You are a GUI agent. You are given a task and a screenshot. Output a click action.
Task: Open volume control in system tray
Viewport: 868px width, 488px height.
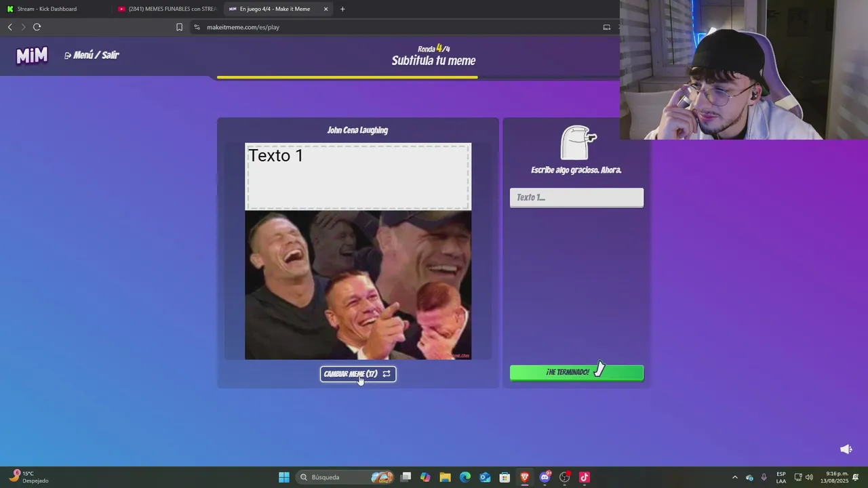point(809,477)
